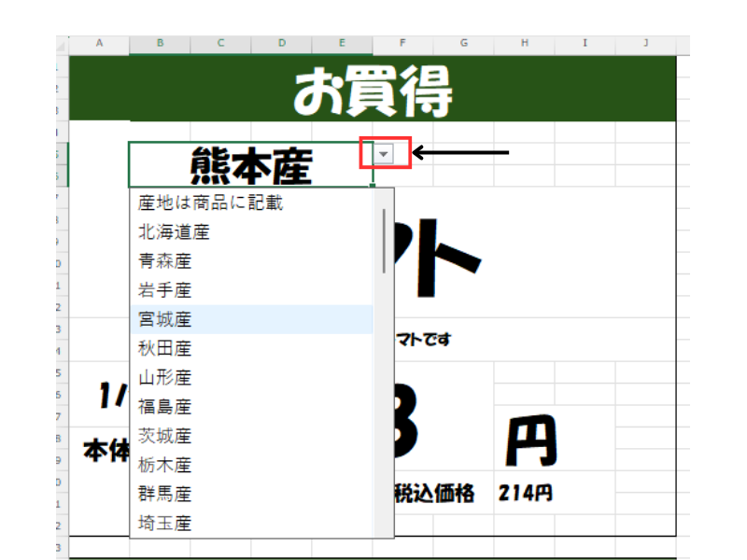Image resolution: width=747 pixels, height=560 pixels.
Task: Select 茨城産 in the dropdown list
Action: (x=165, y=435)
